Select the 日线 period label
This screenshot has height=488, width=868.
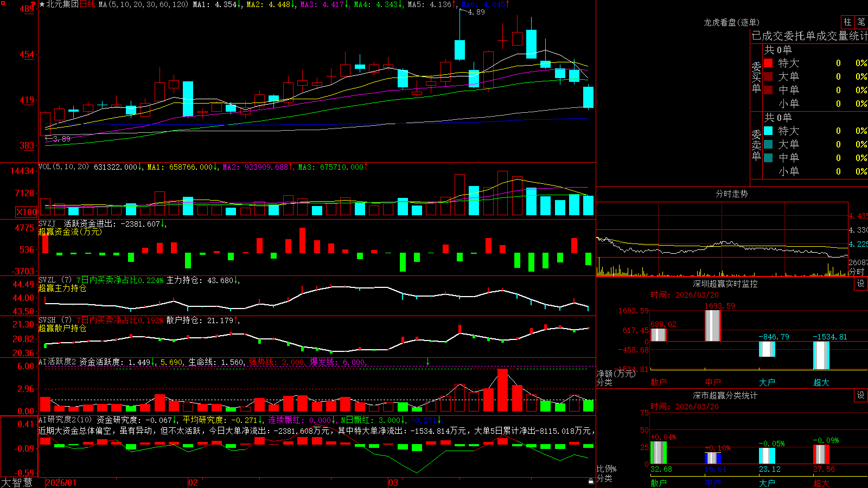87,4
